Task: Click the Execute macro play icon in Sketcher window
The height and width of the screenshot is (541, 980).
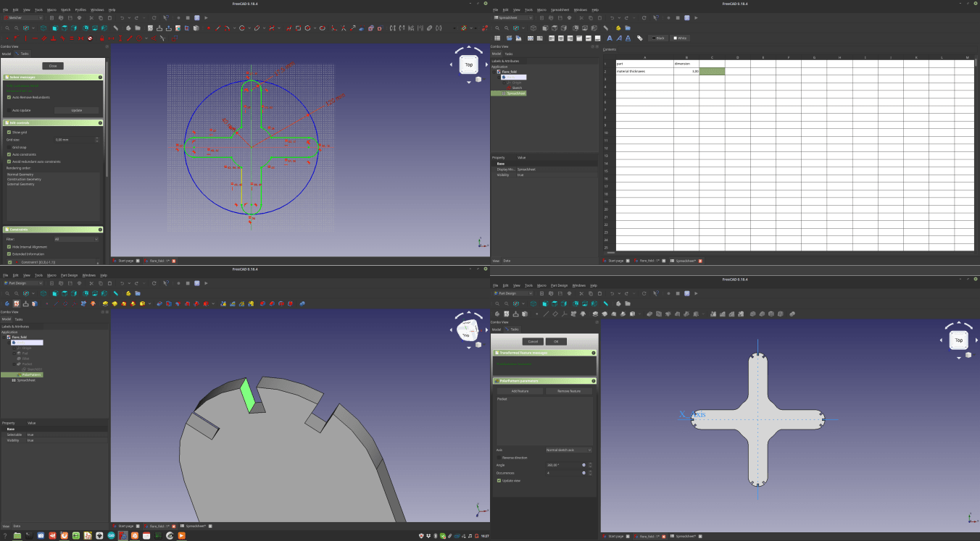Action: (206, 17)
